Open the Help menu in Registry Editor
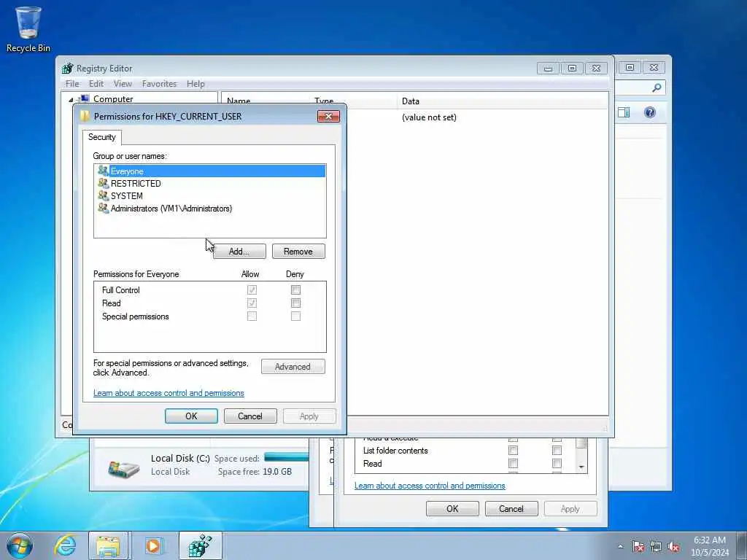The image size is (747, 560). click(x=196, y=84)
